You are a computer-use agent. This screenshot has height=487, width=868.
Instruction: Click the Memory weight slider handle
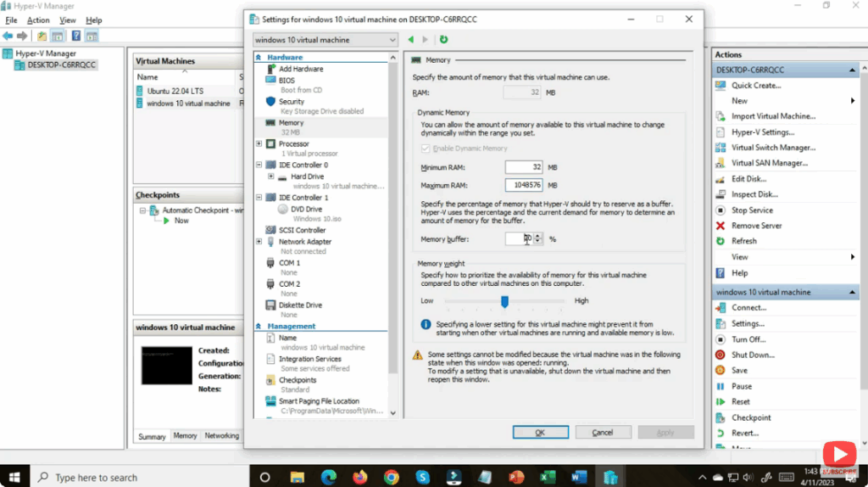click(x=504, y=301)
